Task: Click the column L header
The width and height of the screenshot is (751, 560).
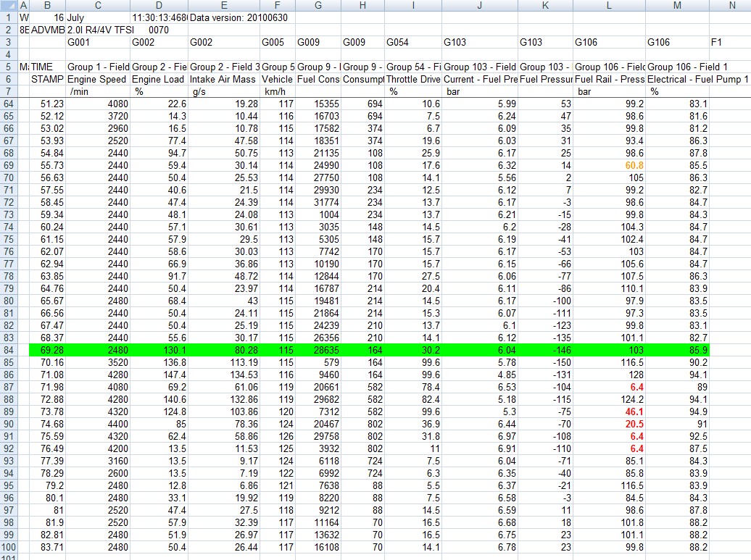Action: click(x=609, y=5)
